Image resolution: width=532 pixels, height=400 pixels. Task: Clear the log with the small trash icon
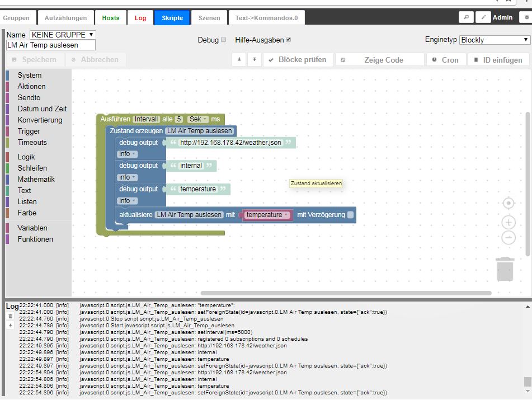[x=11, y=316]
